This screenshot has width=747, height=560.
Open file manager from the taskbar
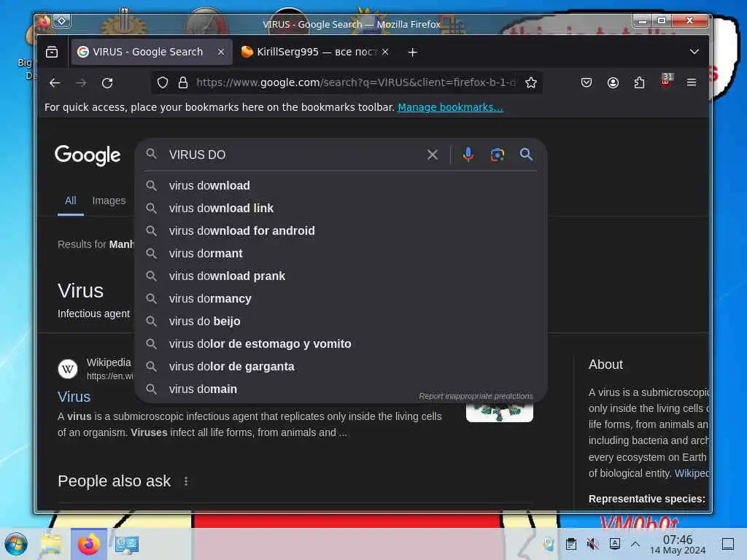tap(51, 544)
